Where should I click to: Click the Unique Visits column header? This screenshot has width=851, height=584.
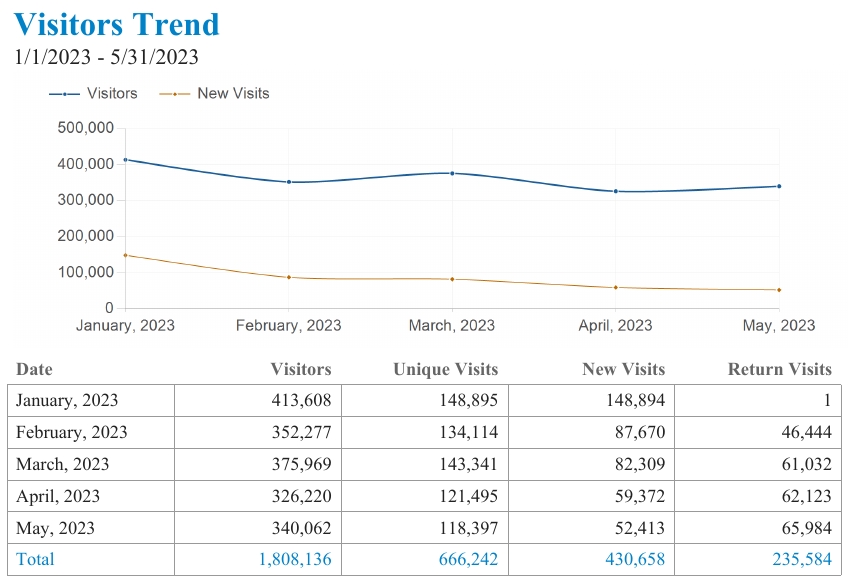[446, 369]
